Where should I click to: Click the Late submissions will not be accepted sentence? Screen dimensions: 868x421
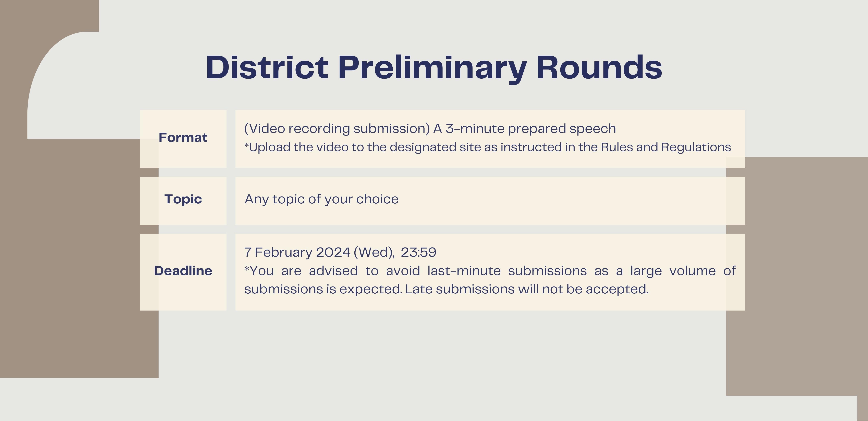pos(527,289)
